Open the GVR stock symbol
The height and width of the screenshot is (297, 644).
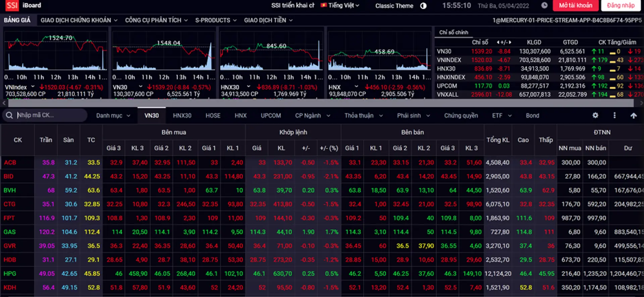tap(10, 246)
